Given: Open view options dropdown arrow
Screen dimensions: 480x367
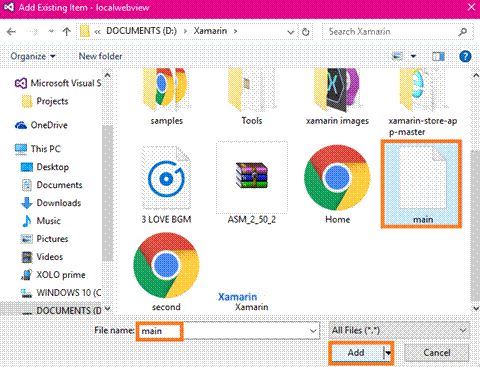Looking at the screenshot, I should point(413,56).
